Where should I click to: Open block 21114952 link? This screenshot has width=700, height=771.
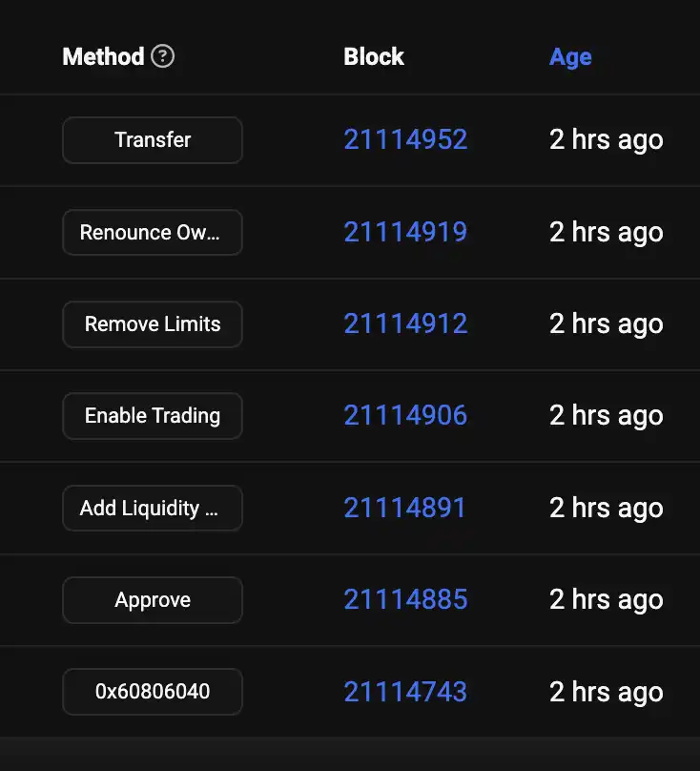point(405,140)
